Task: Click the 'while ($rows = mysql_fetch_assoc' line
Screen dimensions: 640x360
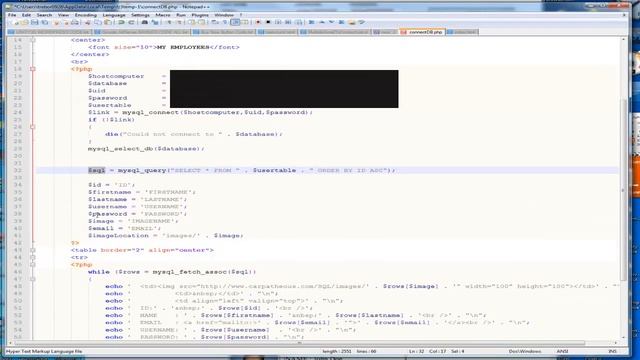Action: (172, 272)
